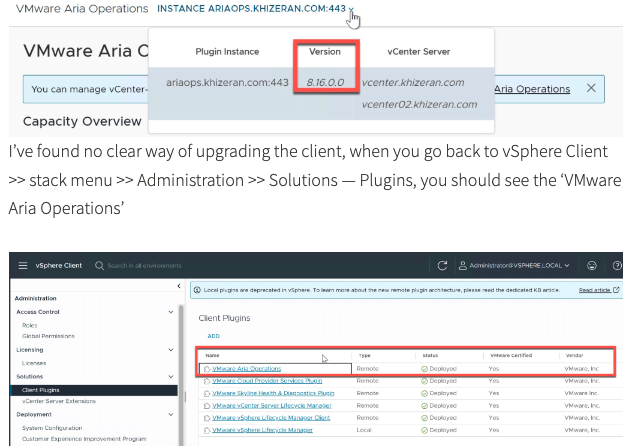Click the Local type cell

(364, 430)
